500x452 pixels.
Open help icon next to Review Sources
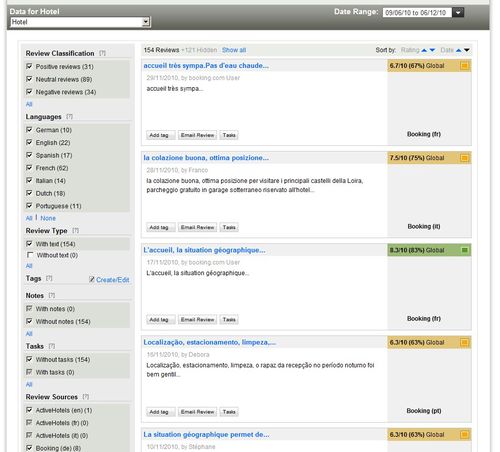click(x=86, y=397)
